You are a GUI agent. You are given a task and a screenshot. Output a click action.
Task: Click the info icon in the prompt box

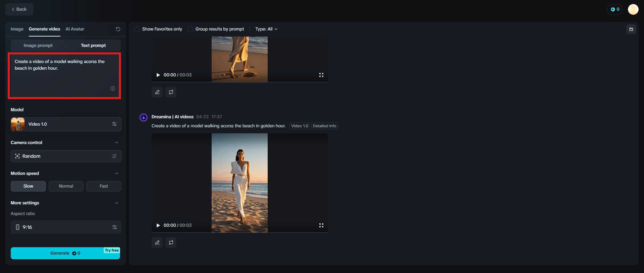113,88
